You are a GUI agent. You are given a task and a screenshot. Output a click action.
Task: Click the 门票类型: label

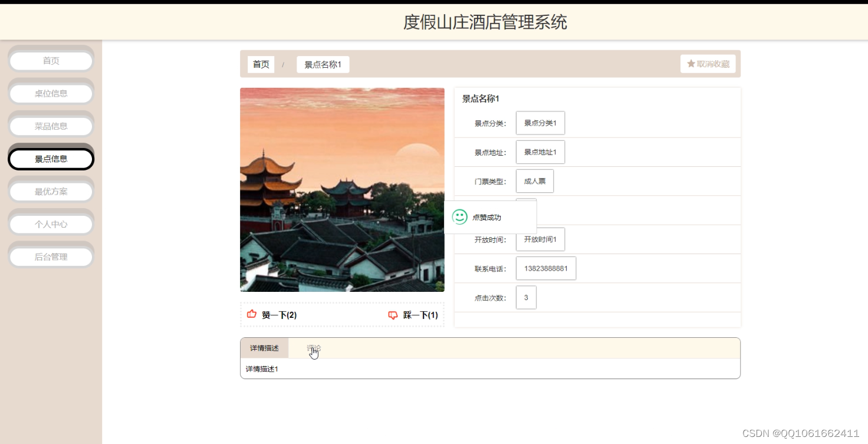(x=491, y=182)
